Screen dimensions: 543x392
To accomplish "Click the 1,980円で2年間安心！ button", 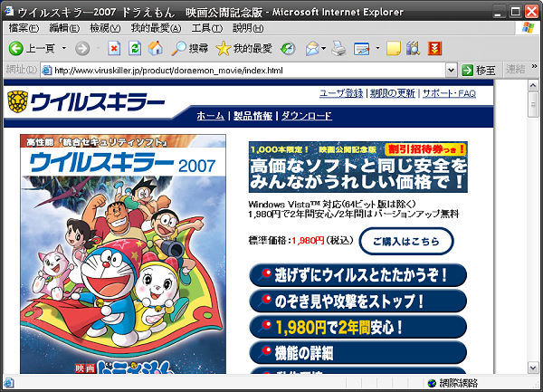I will pyautogui.click(x=357, y=327).
